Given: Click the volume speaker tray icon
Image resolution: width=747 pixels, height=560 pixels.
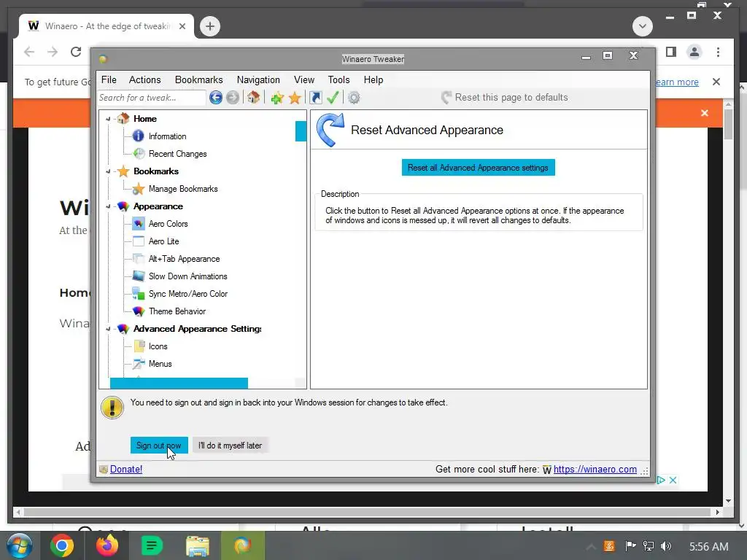Looking at the screenshot, I should (x=666, y=546).
